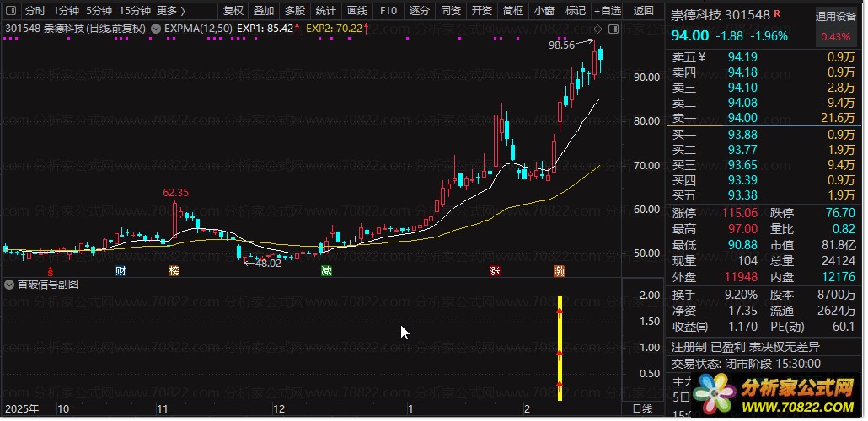Screen dimensions: 868x421
Task: Select the 5分钟 chart period
Action: [99, 10]
